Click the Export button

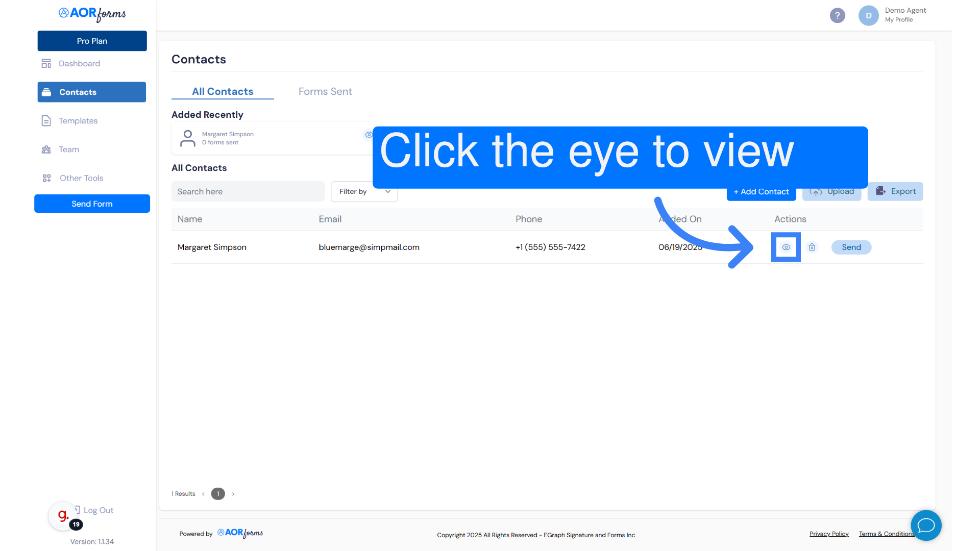895,191
